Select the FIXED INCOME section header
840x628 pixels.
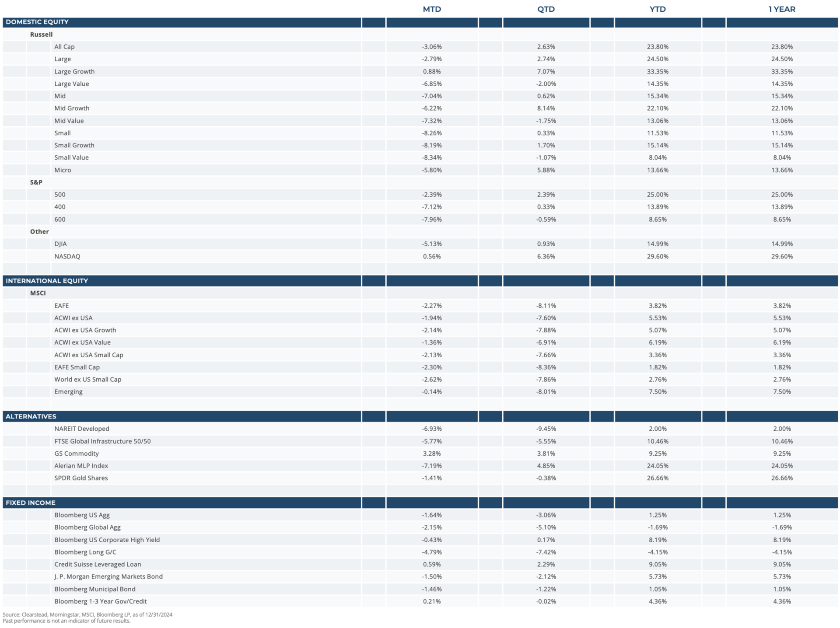click(30, 502)
